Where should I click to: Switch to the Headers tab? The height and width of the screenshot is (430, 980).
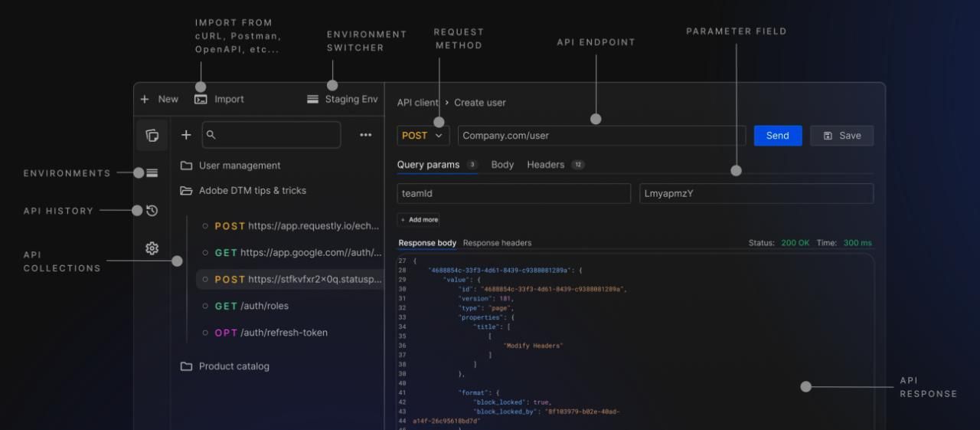click(x=545, y=165)
